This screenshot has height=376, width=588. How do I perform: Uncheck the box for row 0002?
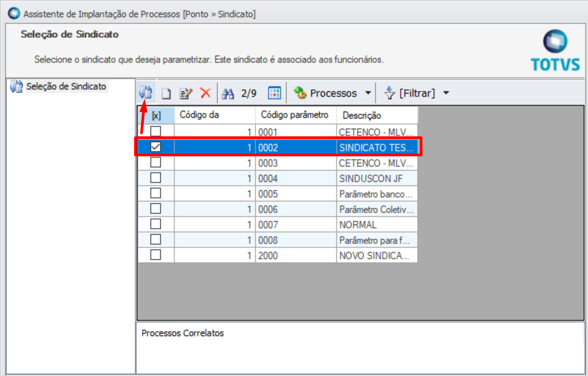[156, 147]
